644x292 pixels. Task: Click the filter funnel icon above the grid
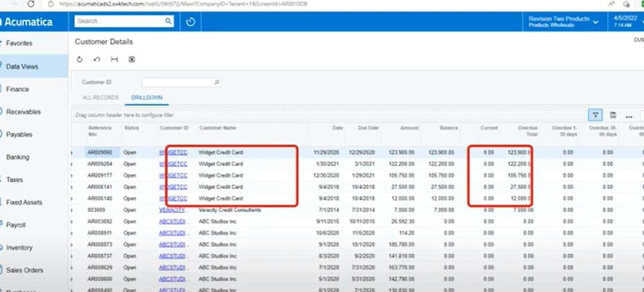click(596, 115)
